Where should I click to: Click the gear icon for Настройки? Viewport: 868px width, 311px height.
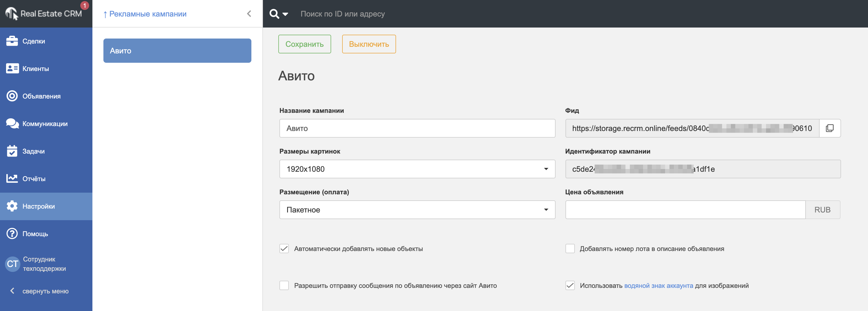tap(12, 206)
